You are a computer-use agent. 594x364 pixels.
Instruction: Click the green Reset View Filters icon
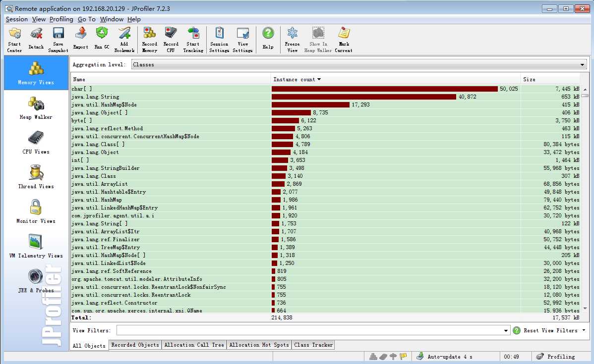(516, 330)
